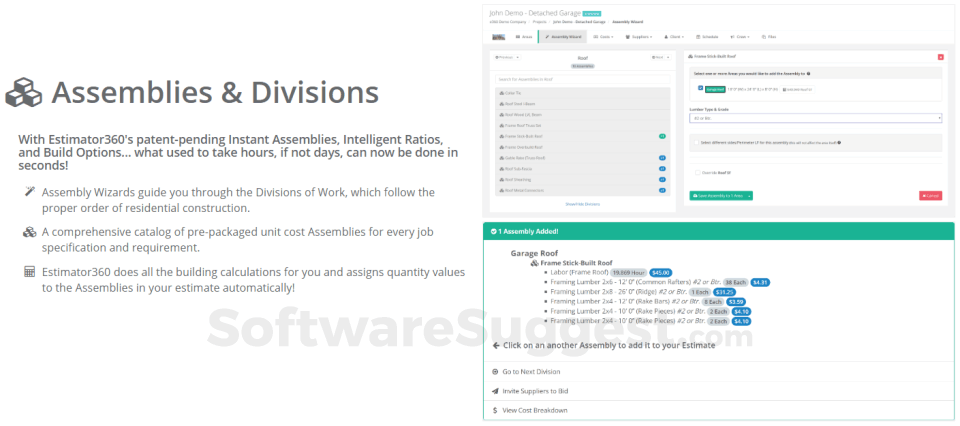Image resolution: width=960 pixels, height=426 pixels.
Task: Open the Costs dropdown tab
Action: pos(603,37)
